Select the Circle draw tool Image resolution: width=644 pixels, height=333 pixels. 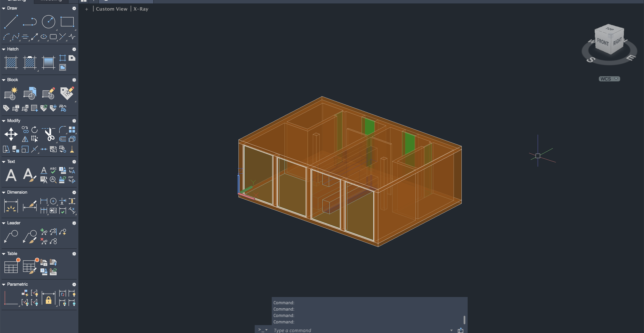click(x=48, y=22)
